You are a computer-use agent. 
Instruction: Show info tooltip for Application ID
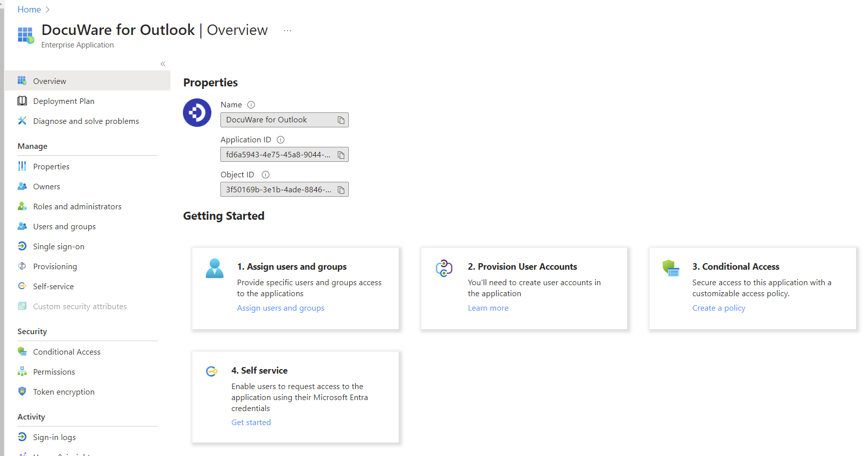(281, 140)
